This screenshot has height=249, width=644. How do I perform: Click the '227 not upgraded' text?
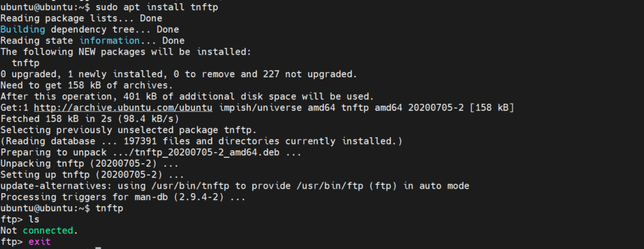(308, 74)
